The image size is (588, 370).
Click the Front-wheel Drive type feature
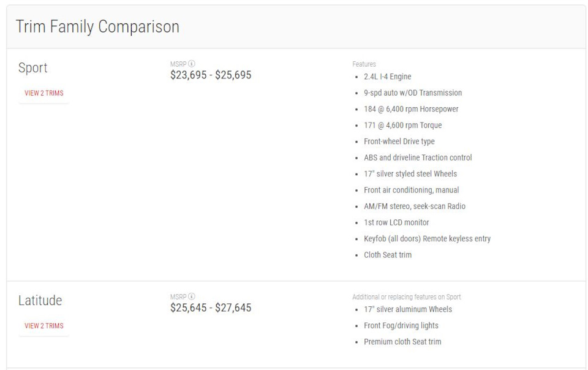click(x=399, y=142)
